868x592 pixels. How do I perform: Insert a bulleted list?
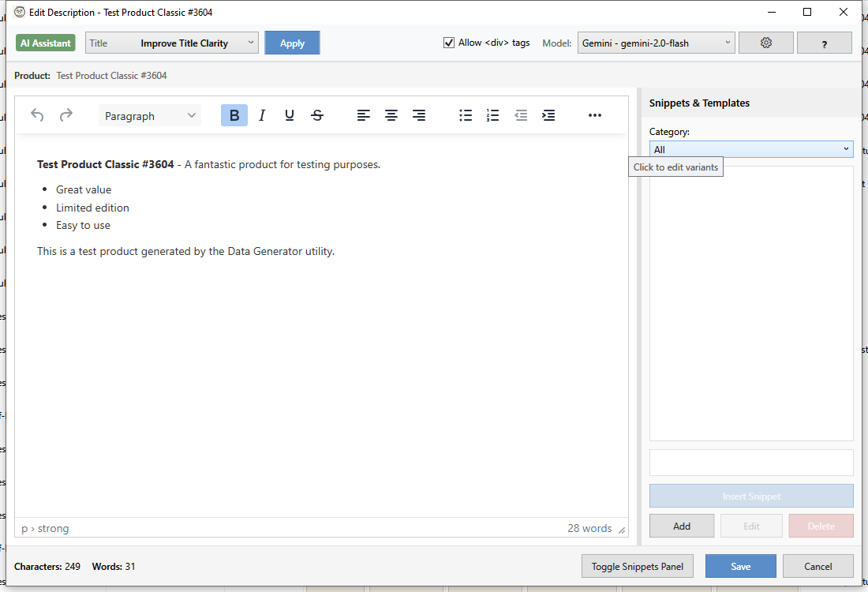(466, 114)
